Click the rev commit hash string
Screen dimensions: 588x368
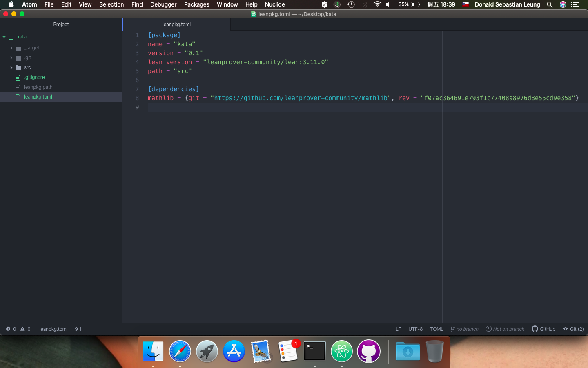(x=498, y=98)
